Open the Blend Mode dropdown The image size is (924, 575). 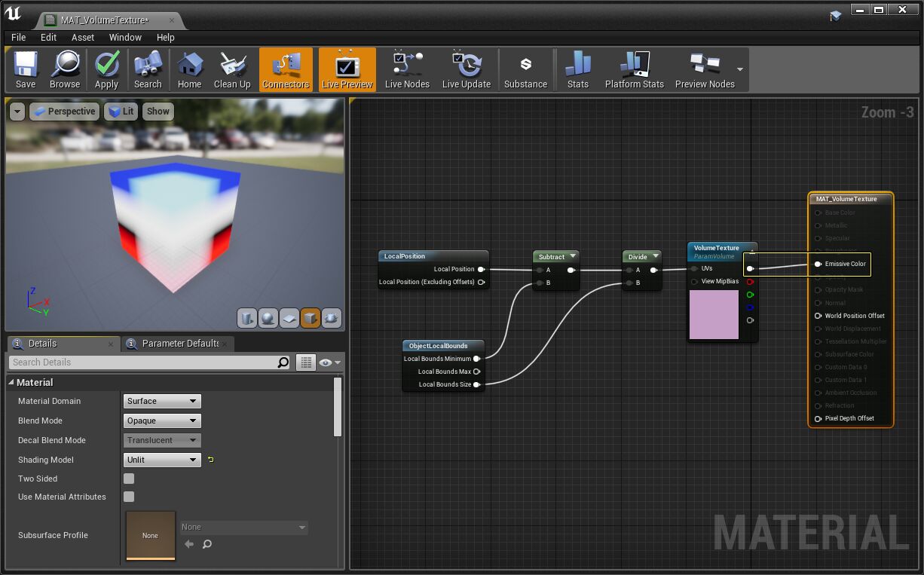pyautogui.click(x=162, y=421)
